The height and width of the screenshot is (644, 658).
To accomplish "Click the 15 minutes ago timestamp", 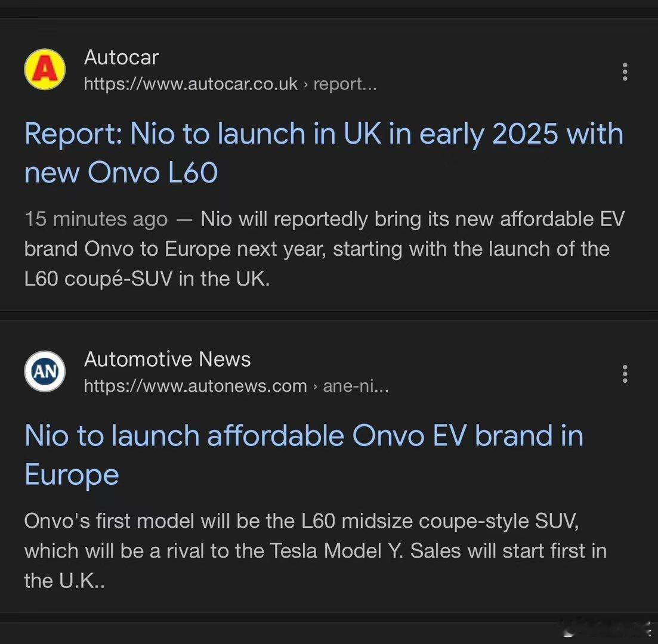I will tap(95, 219).
